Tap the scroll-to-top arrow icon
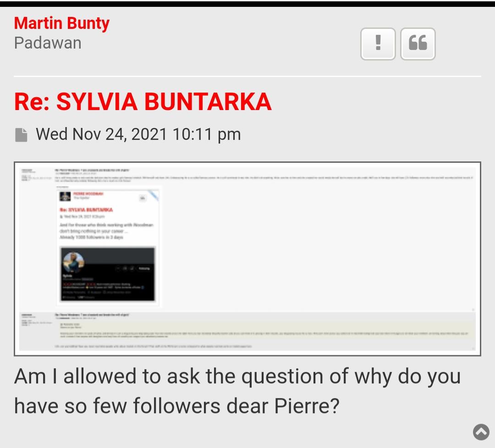The height and width of the screenshot is (448, 495). click(481, 431)
